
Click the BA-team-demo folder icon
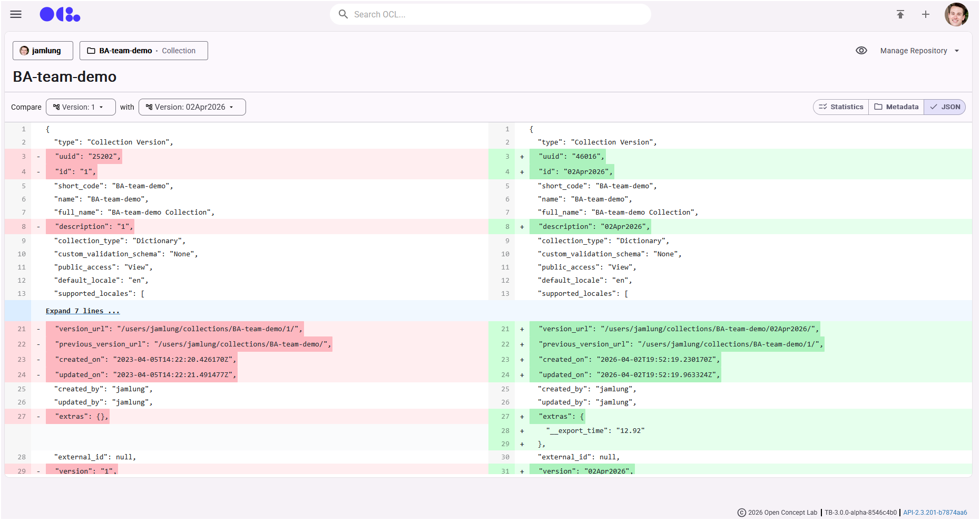(91, 51)
